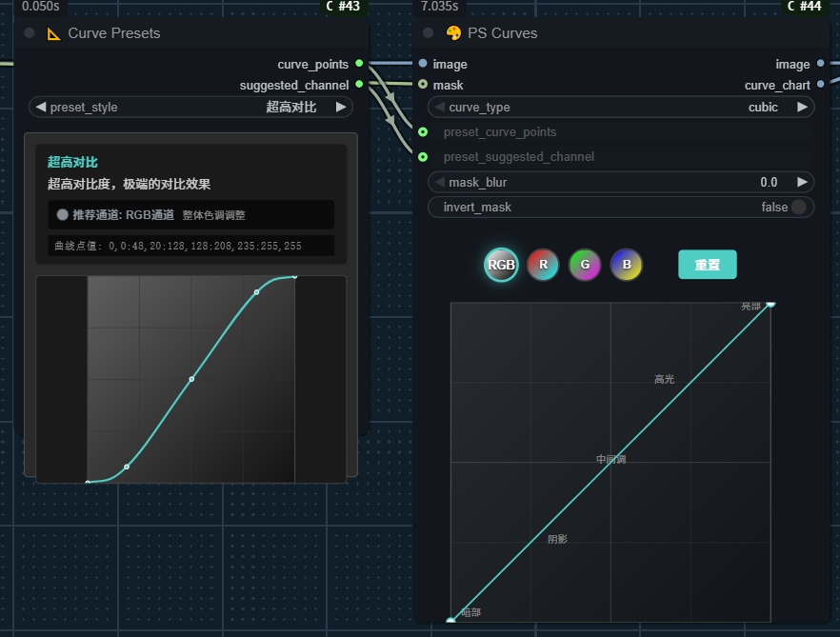Image resolution: width=840 pixels, height=637 pixels.
Task: Click the 阴影 label in the curve editor
Action: [557, 539]
